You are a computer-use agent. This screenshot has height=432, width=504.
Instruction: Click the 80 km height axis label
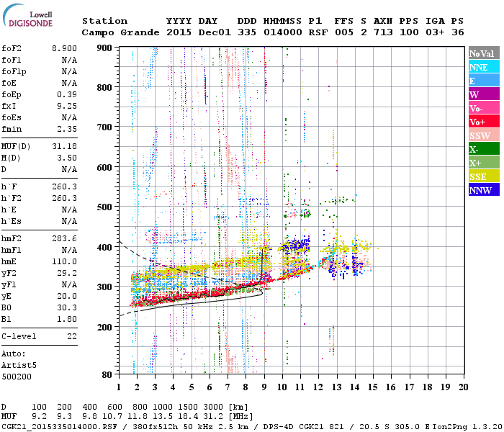tap(107, 375)
